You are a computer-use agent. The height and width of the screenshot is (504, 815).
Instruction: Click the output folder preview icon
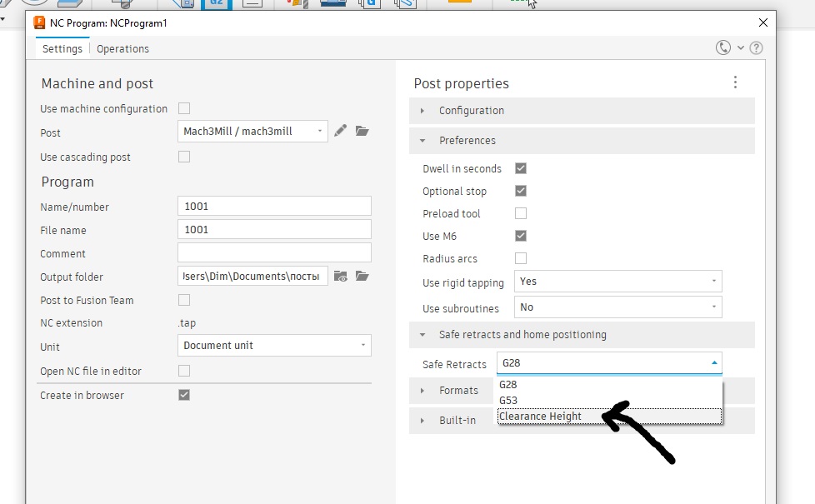[340, 277]
